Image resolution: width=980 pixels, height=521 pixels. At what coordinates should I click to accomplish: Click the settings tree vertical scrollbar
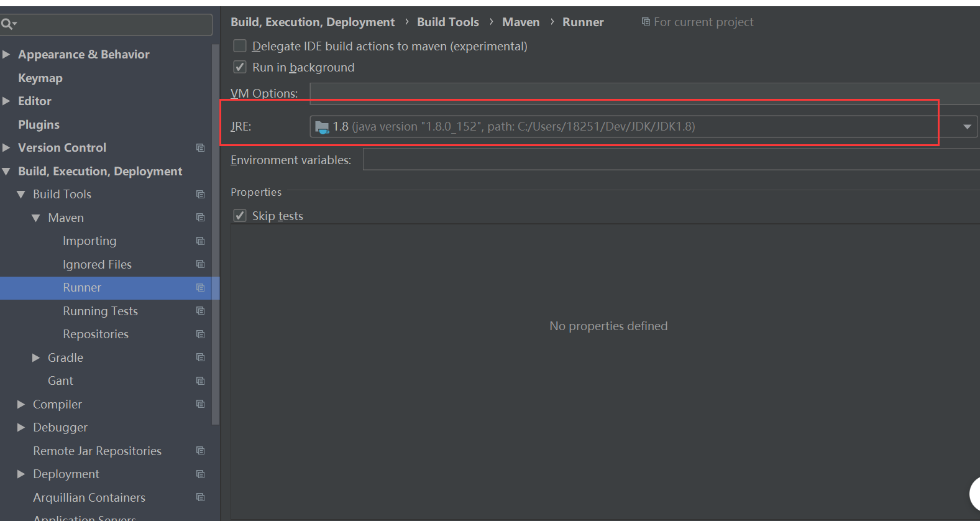pyautogui.click(x=216, y=234)
